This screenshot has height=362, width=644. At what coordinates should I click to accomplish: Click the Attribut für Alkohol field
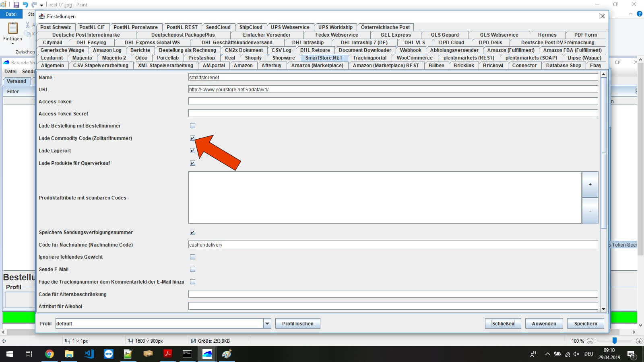click(393, 306)
